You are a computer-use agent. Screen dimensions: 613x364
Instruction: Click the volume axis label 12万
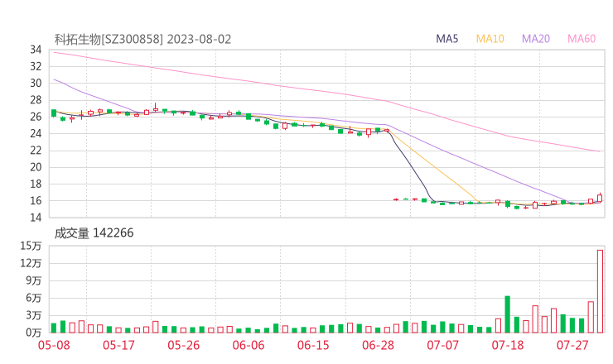[x=31, y=263]
